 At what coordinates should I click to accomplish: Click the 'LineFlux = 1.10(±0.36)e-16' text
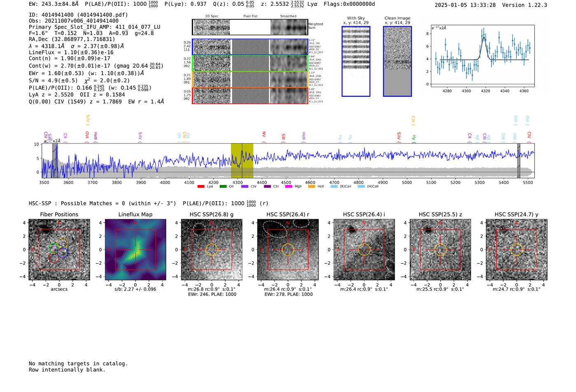[71, 53]
